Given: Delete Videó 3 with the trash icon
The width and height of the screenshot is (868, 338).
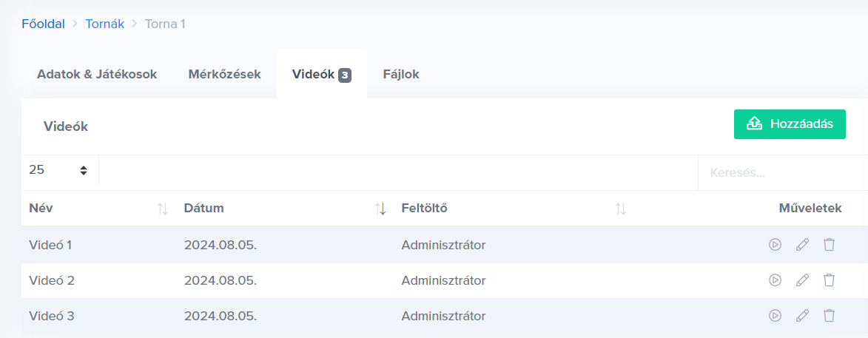Looking at the screenshot, I should point(829,316).
